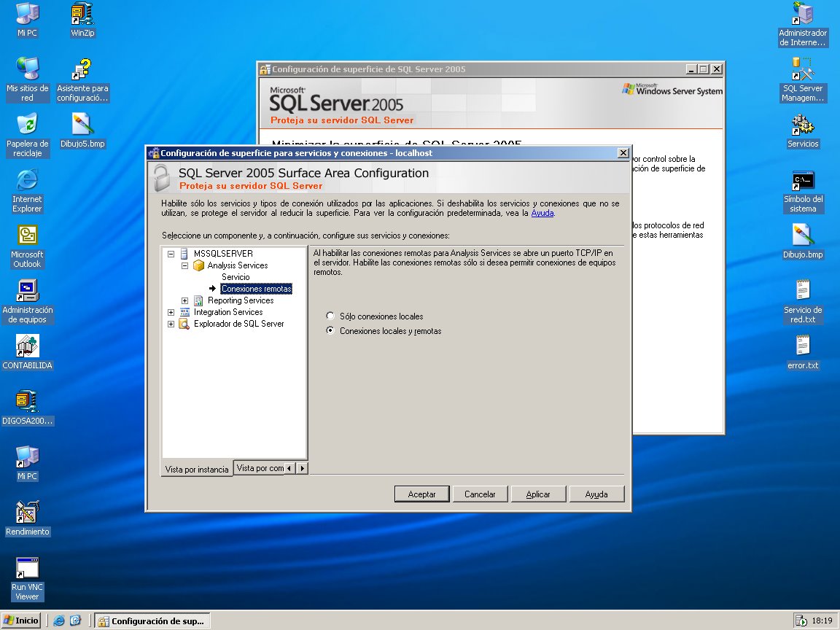Select Sólo conexiones locales option
This screenshot has width=840, height=630.
pyautogui.click(x=330, y=316)
